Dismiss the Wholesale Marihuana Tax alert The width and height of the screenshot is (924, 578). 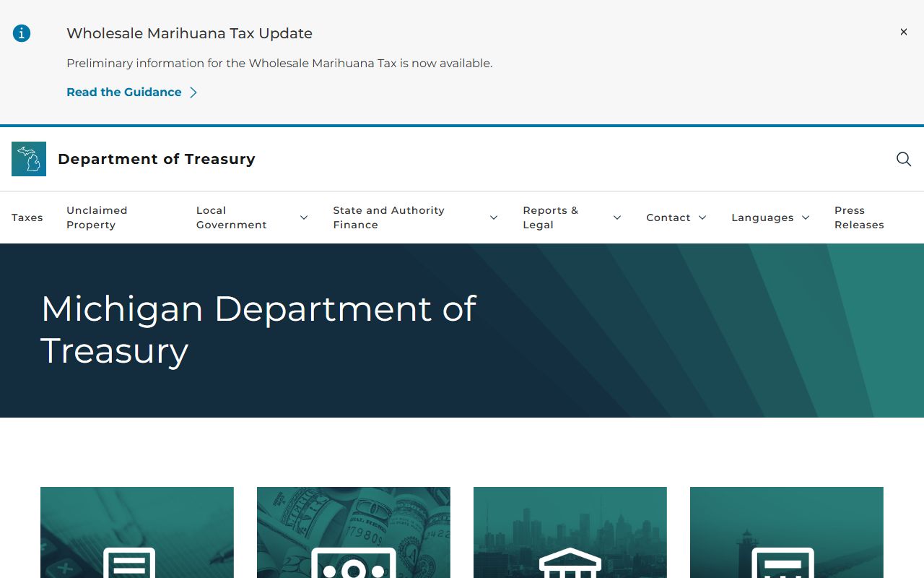click(903, 32)
